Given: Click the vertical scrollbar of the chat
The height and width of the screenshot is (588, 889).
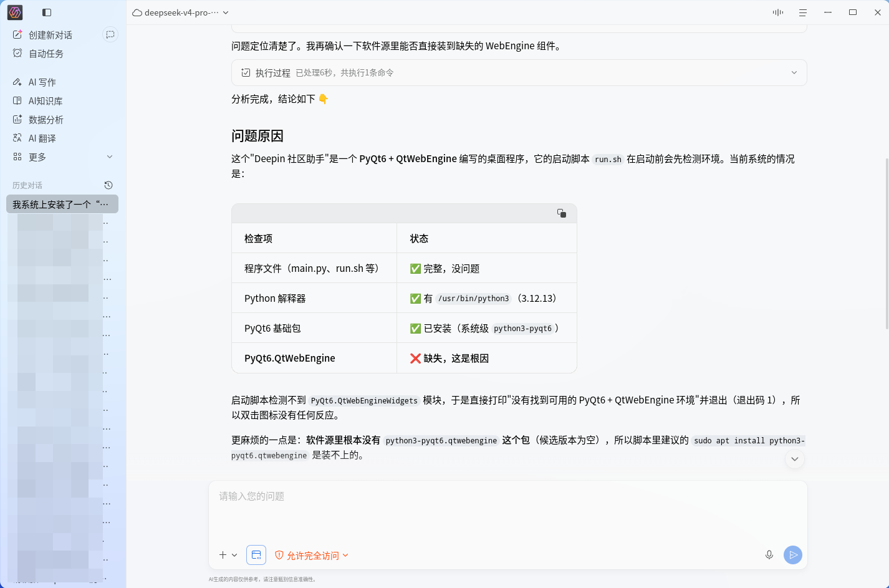Looking at the screenshot, I should click(887, 243).
